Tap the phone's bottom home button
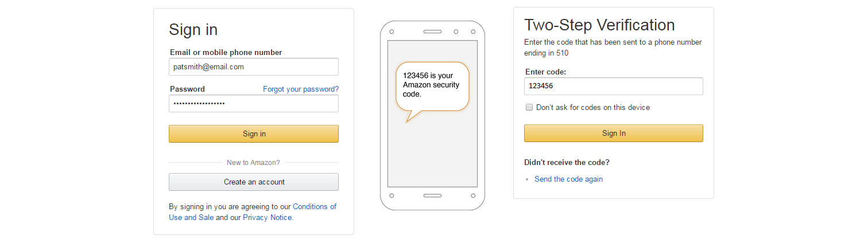868x247 pixels. click(x=432, y=195)
